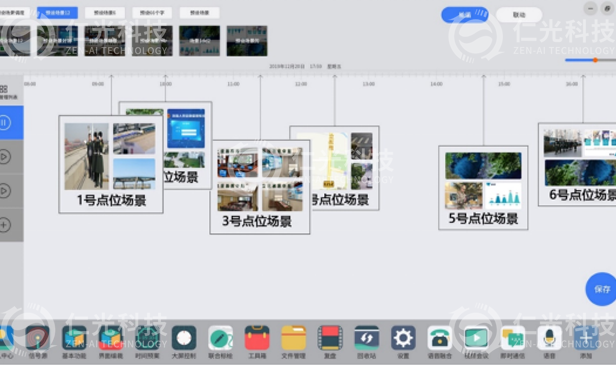Click the blue pause button in sidebar
This screenshot has width=616, height=366.
tap(5, 123)
